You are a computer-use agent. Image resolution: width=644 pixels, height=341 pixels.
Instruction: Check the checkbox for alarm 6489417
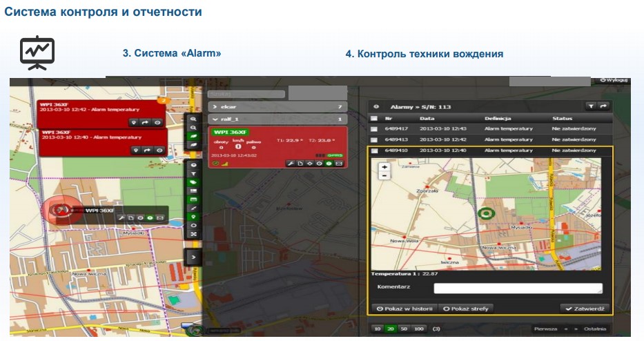(x=374, y=128)
